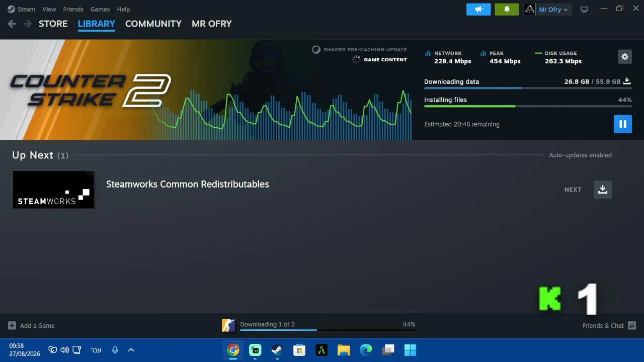Screen dimensions: 644x362
Task: Open the black-and-green app in the taskbar
Action: [x=321, y=350]
